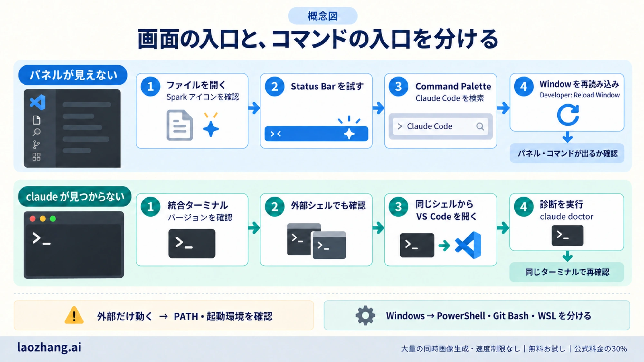644x362 pixels.
Task: Click the magnifier icon in Claude Code search box
Action: pos(480,126)
